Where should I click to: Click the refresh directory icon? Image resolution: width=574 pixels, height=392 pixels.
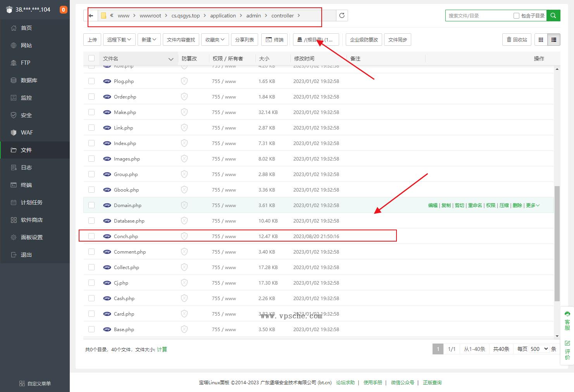click(x=341, y=16)
